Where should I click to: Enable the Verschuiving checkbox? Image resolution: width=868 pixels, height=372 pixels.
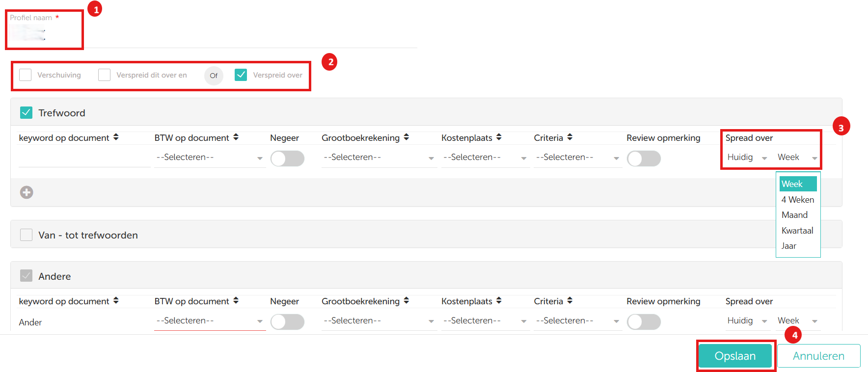[x=26, y=75]
